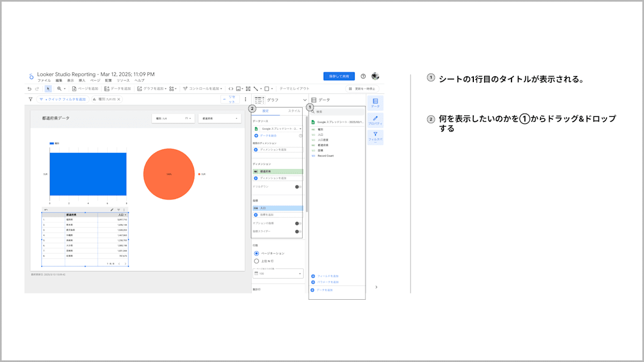Open the 編集 menu
The width and height of the screenshot is (644, 362).
(59, 80)
